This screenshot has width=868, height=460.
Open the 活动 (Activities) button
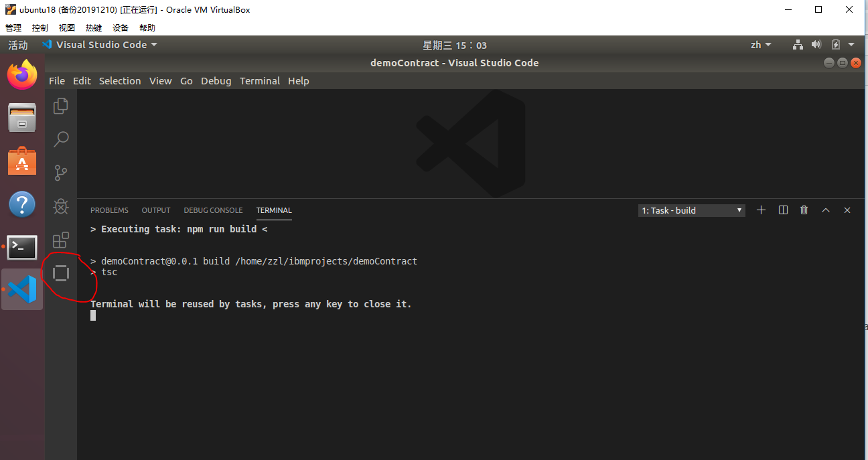pyautogui.click(x=17, y=45)
